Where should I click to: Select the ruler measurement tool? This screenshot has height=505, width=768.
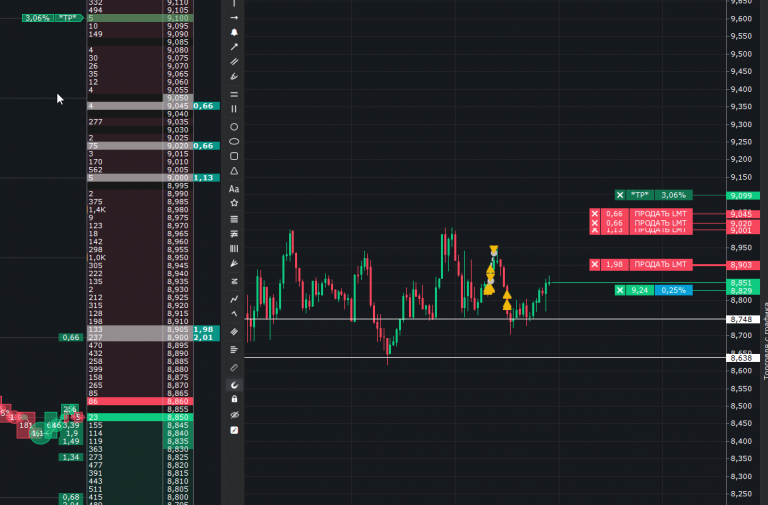pyautogui.click(x=234, y=367)
